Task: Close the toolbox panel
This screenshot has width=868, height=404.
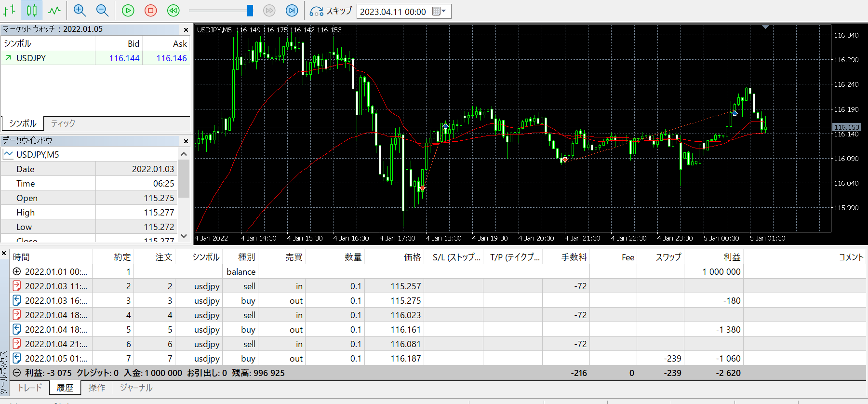Action: [x=4, y=253]
